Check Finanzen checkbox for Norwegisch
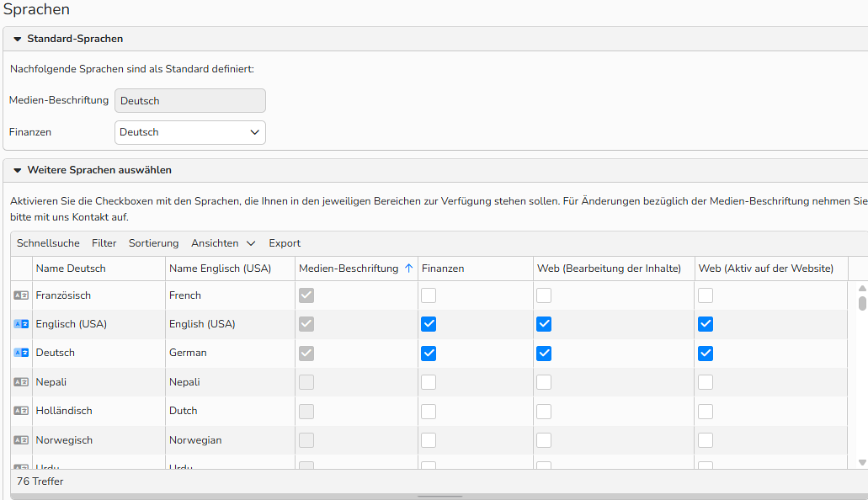868x500 pixels. click(x=429, y=440)
